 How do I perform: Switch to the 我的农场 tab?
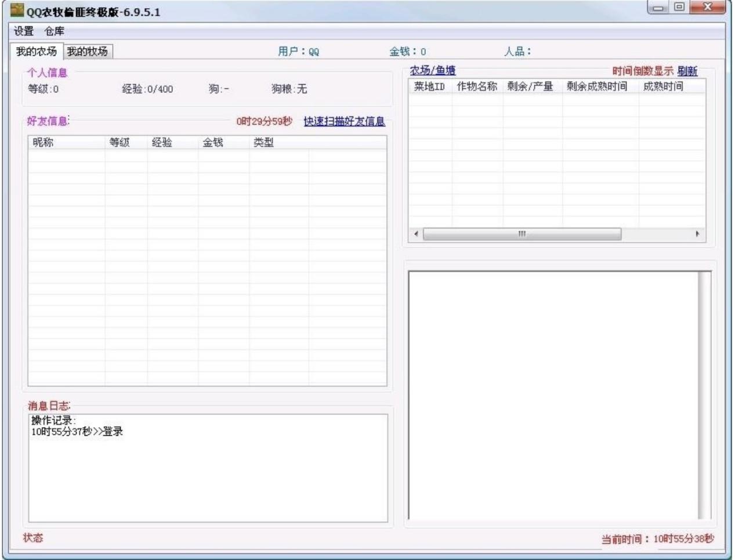pos(37,52)
